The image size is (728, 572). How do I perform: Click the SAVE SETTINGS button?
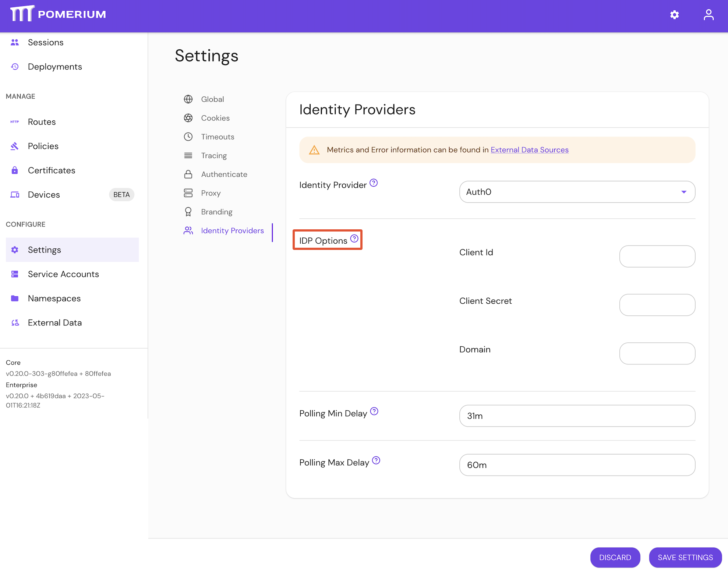(x=685, y=557)
